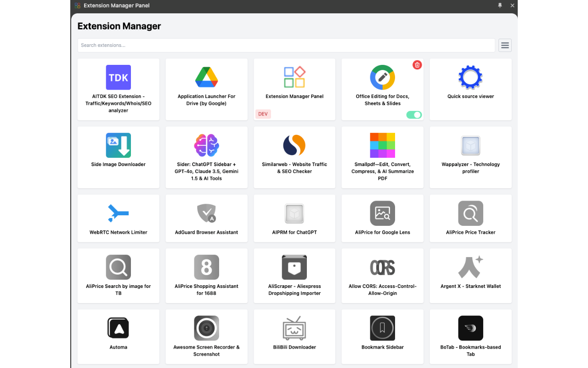Open the AIPRM for ChatGPT icon
The image size is (588, 368).
(294, 213)
